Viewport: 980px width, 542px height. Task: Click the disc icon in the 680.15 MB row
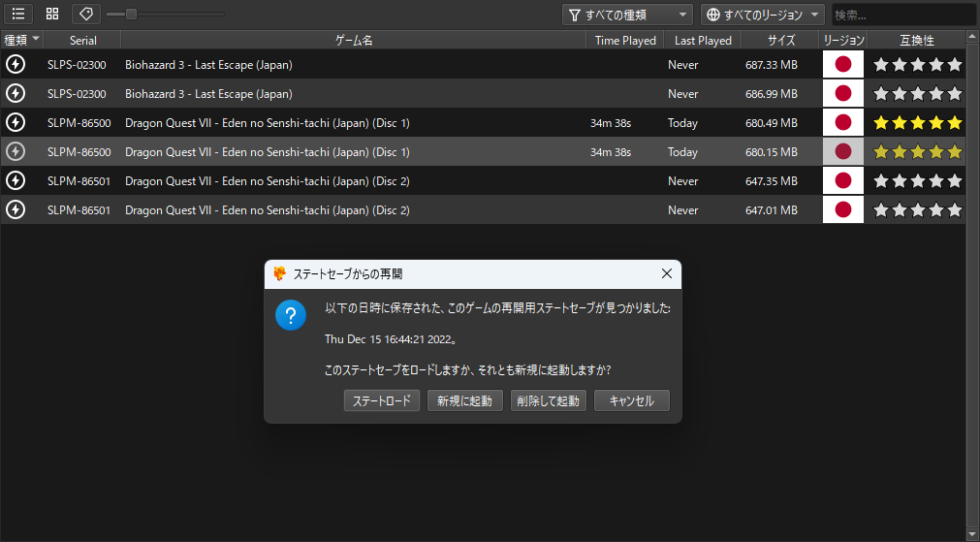point(16,152)
